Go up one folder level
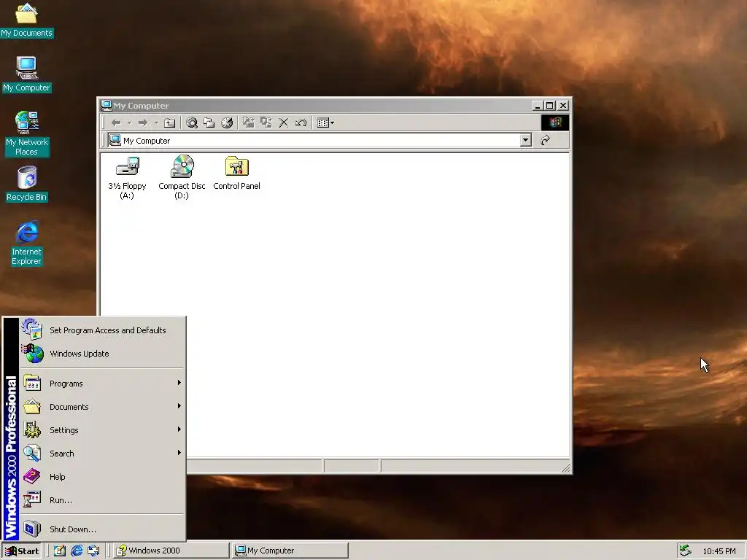Image resolution: width=747 pixels, height=560 pixels. tap(169, 122)
